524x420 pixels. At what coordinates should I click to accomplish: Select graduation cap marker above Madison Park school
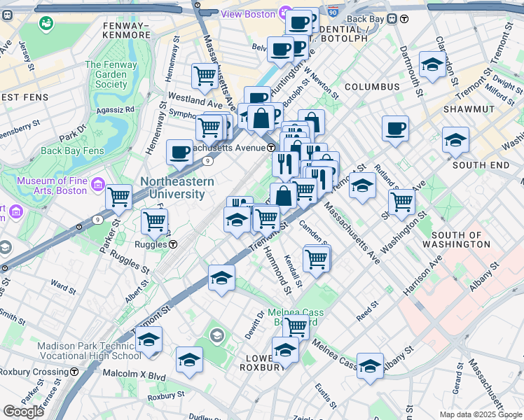coord(149,339)
